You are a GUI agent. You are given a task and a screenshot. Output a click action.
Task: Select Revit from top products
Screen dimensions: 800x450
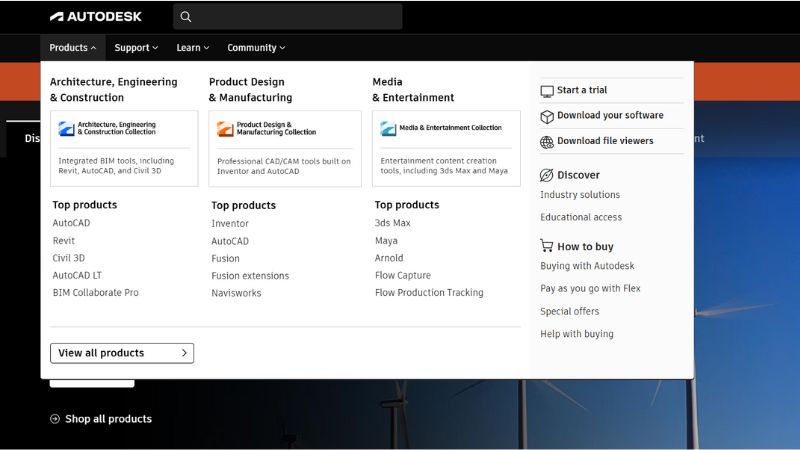click(x=64, y=241)
